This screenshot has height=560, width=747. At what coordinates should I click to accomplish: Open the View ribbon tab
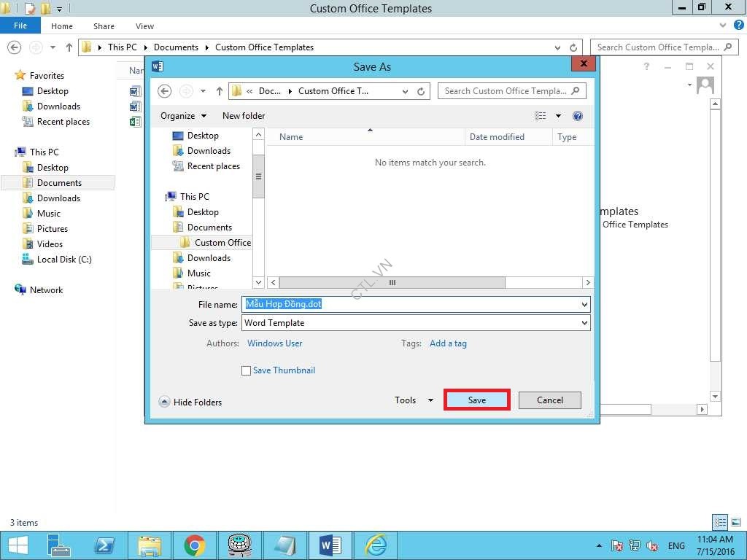point(144,26)
